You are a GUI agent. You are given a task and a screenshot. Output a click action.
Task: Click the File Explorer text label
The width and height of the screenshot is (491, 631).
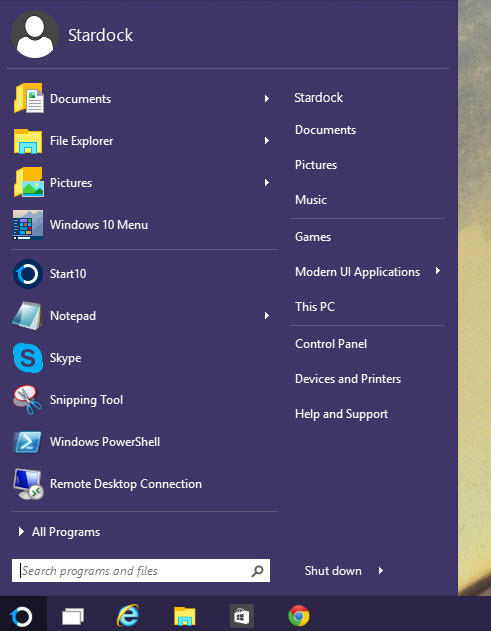tap(82, 141)
